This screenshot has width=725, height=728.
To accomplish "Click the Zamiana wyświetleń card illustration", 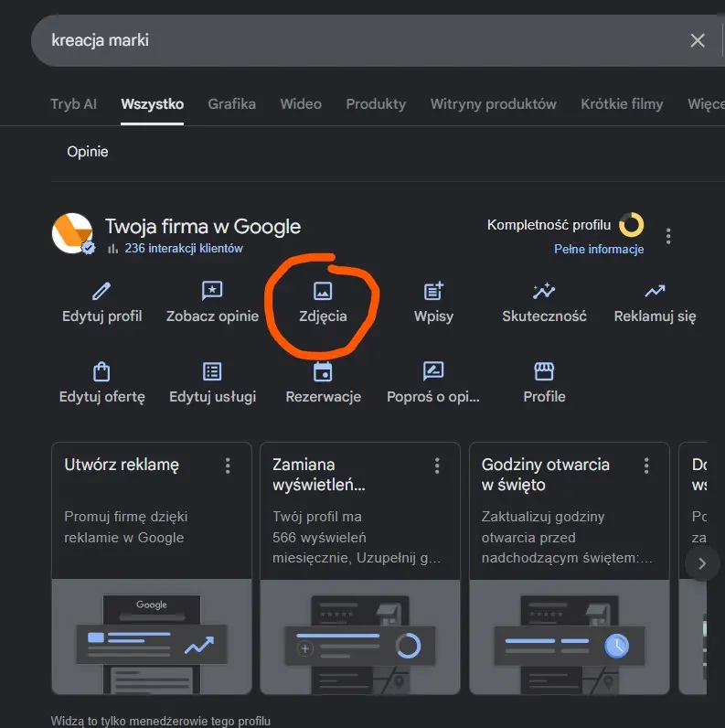I will pyautogui.click(x=360, y=637).
